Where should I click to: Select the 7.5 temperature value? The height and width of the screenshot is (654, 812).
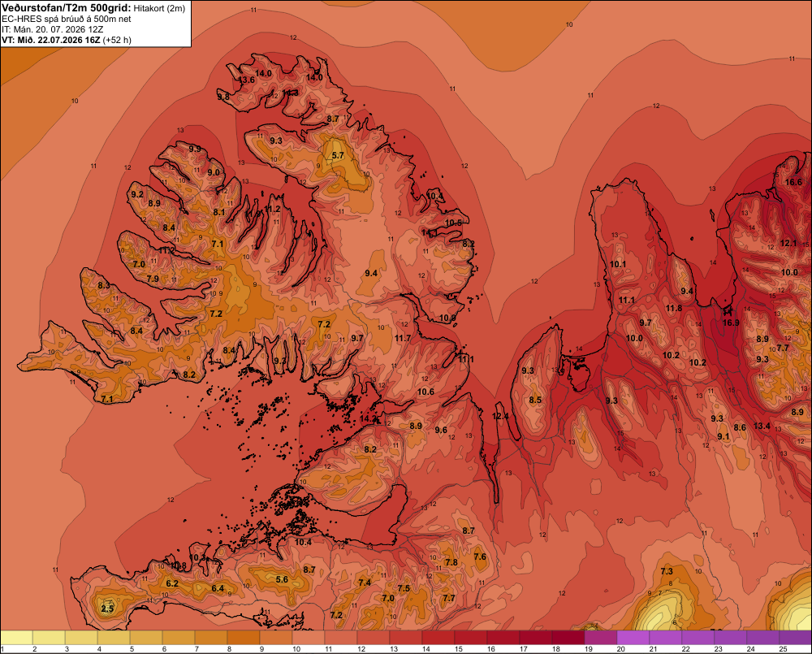[x=404, y=588]
